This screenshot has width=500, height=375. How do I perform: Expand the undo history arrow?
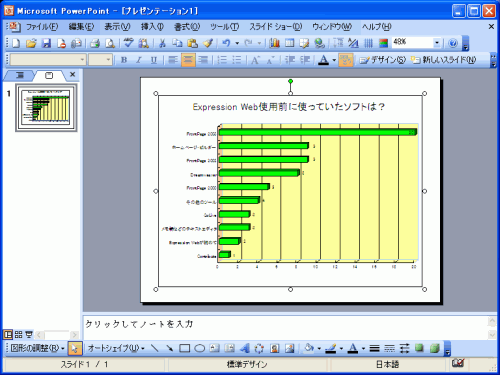pos(237,43)
